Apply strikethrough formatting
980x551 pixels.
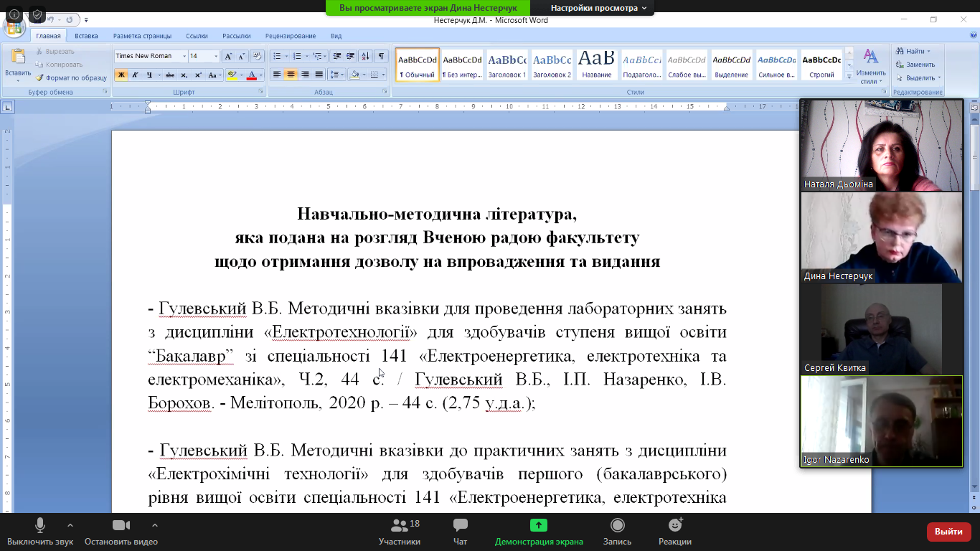click(169, 75)
